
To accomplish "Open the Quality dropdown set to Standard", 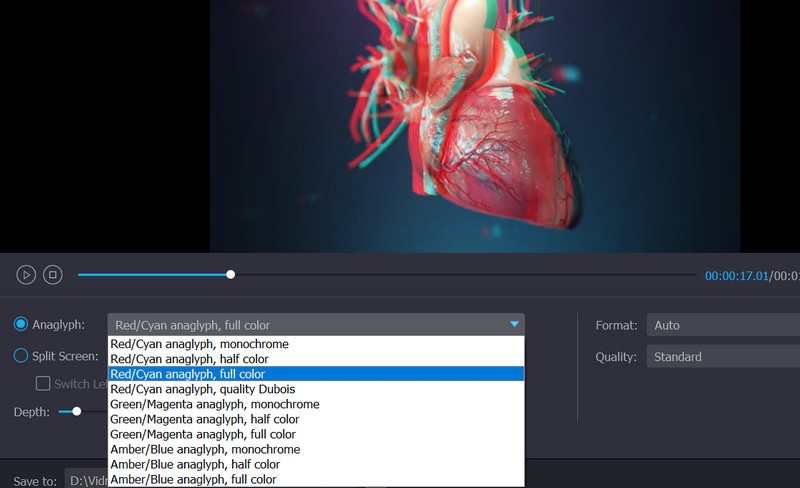I will pos(722,357).
